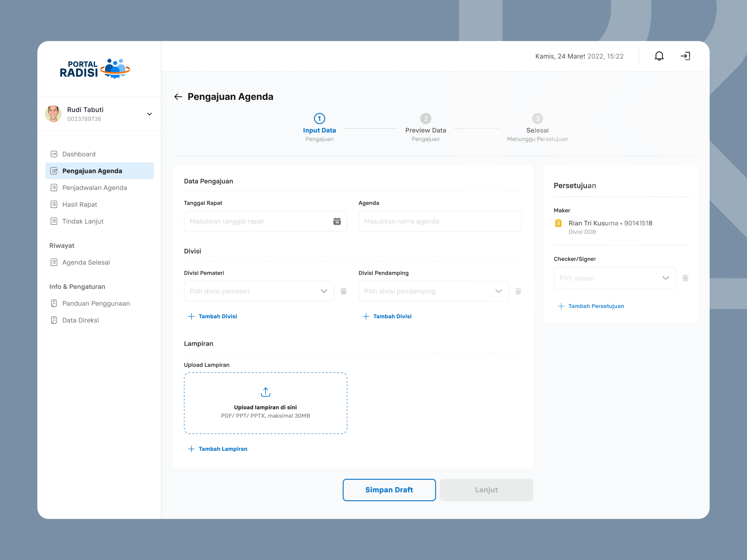Click the calendar icon in Tanggal Rapat field

(x=337, y=221)
